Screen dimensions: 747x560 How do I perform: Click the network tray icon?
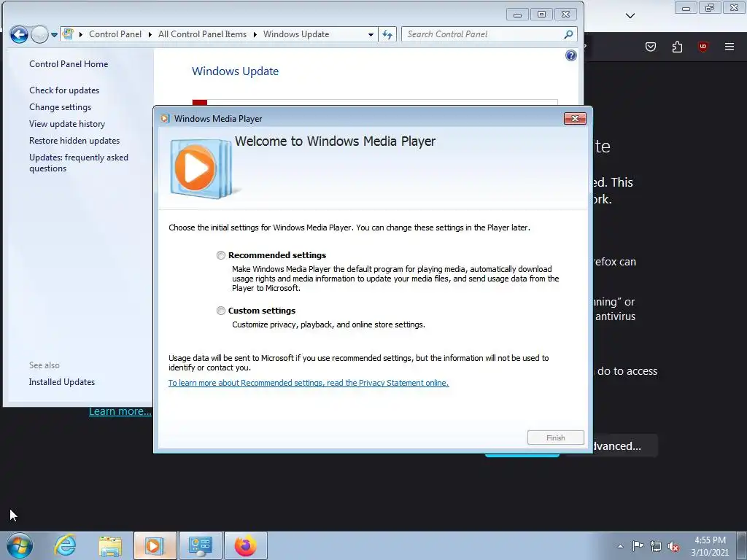pyautogui.click(x=656, y=546)
